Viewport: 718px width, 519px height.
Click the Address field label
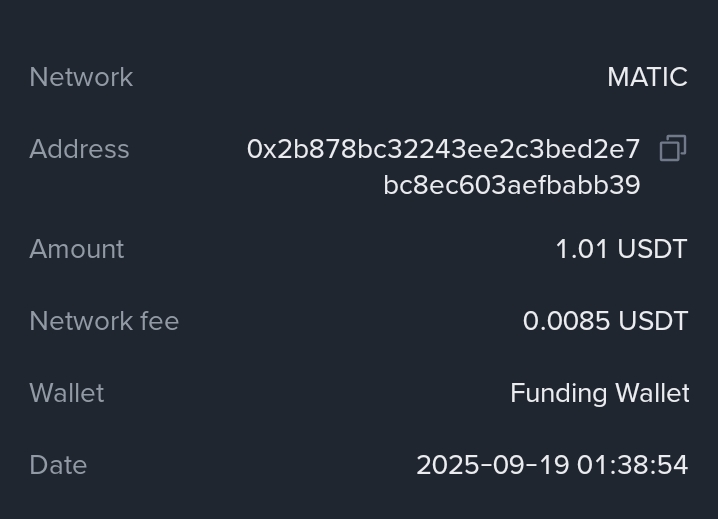pos(79,149)
